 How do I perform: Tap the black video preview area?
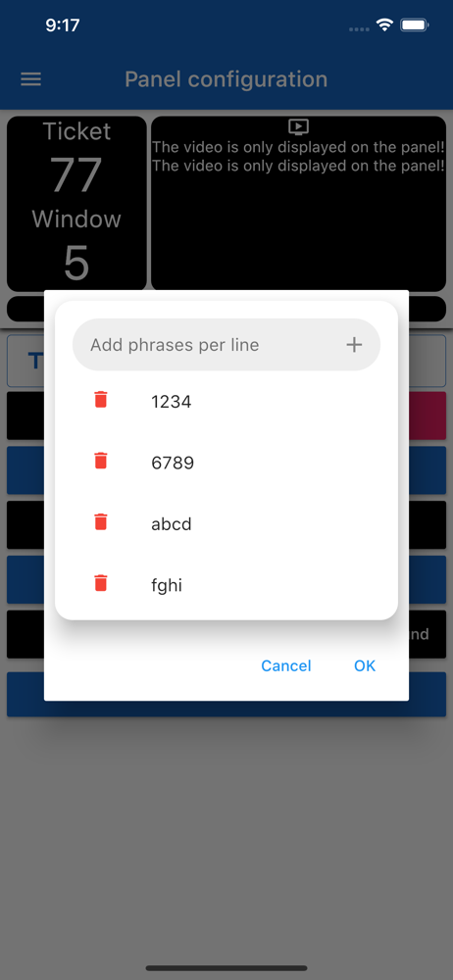click(x=298, y=203)
